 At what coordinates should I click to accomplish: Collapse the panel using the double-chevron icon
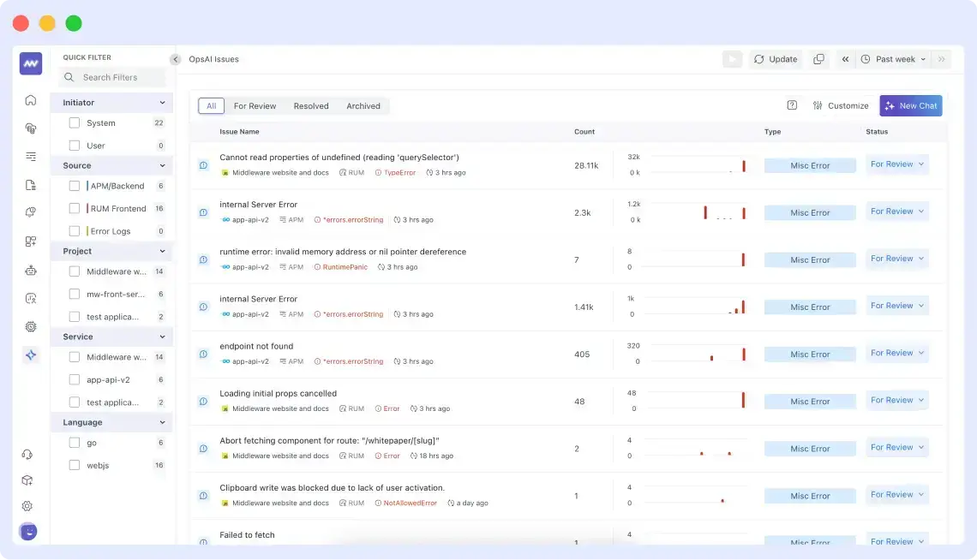pyautogui.click(x=845, y=59)
